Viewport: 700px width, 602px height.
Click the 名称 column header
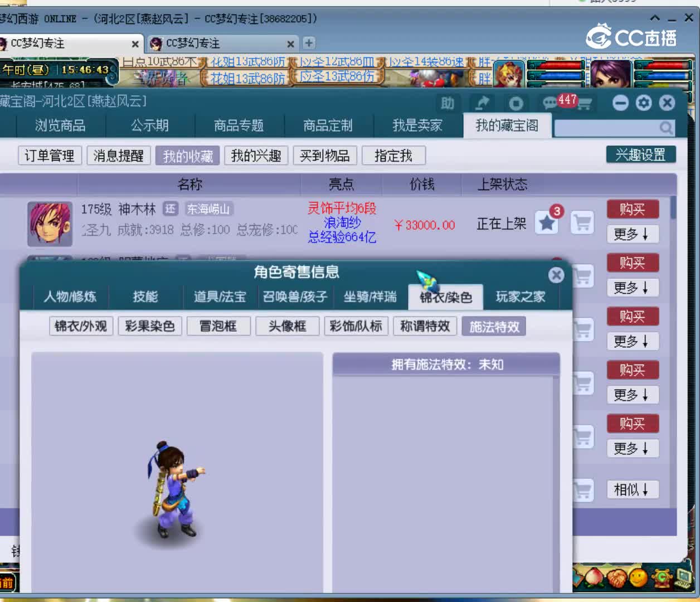point(189,185)
